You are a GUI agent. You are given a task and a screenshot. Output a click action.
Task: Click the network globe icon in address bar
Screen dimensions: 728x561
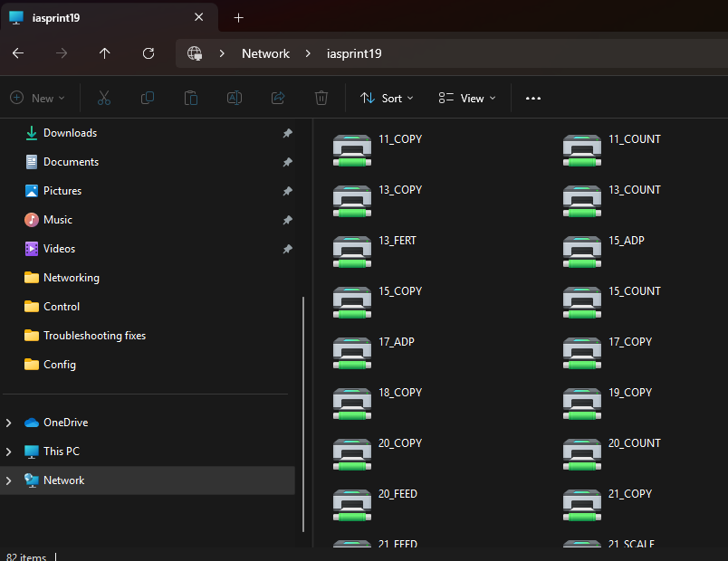coord(195,53)
